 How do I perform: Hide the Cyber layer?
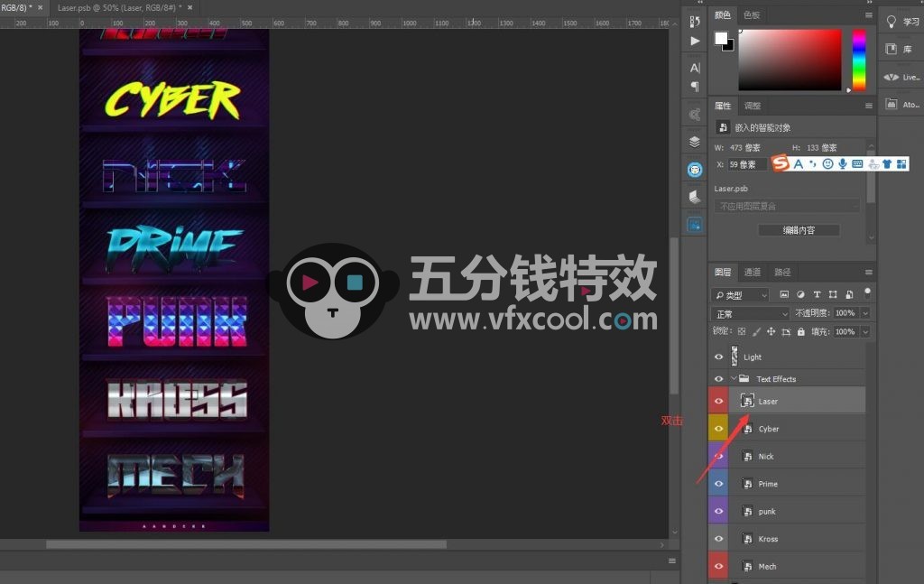tap(718, 429)
